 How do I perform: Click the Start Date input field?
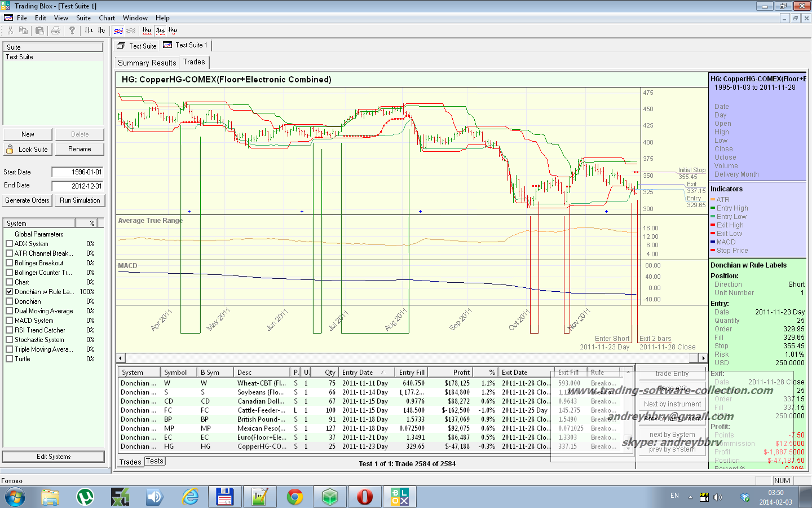[78, 172]
